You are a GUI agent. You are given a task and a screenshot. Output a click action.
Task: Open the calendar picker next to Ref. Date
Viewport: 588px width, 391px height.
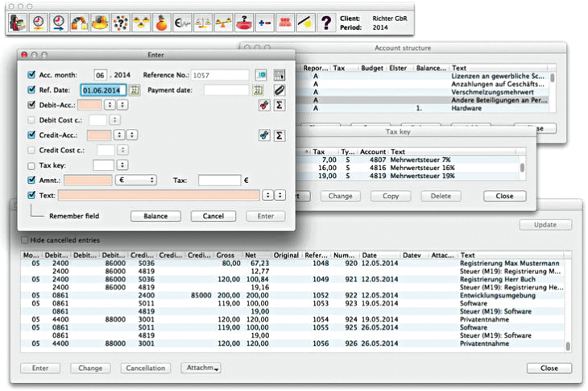point(135,90)
